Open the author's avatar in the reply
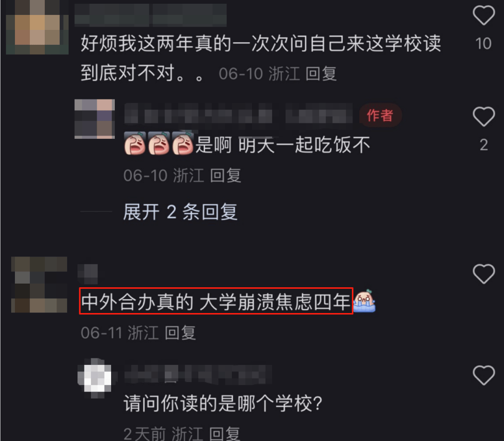504x441 pixels. (94, 119)
